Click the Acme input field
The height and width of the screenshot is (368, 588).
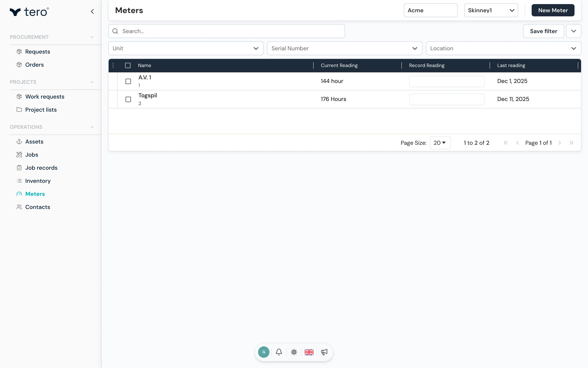431,10
